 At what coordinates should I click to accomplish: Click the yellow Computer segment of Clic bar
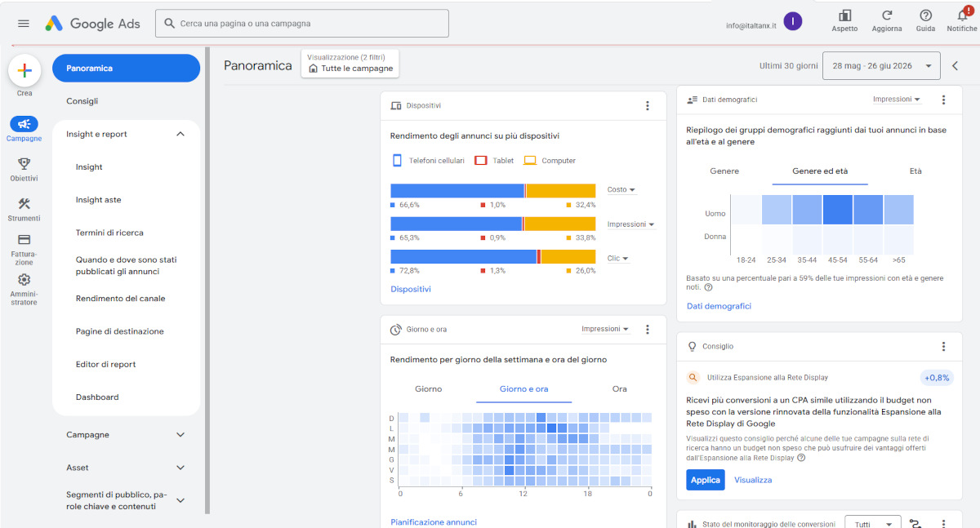click(x=568, y=256)
